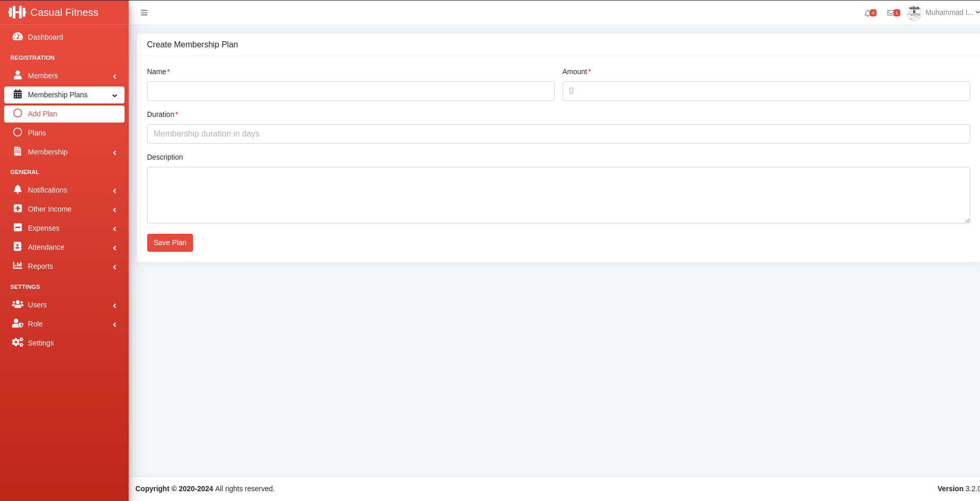The image size is (980, 501).
Task: Select the Members person icon
Action: [x=18, y=75]
